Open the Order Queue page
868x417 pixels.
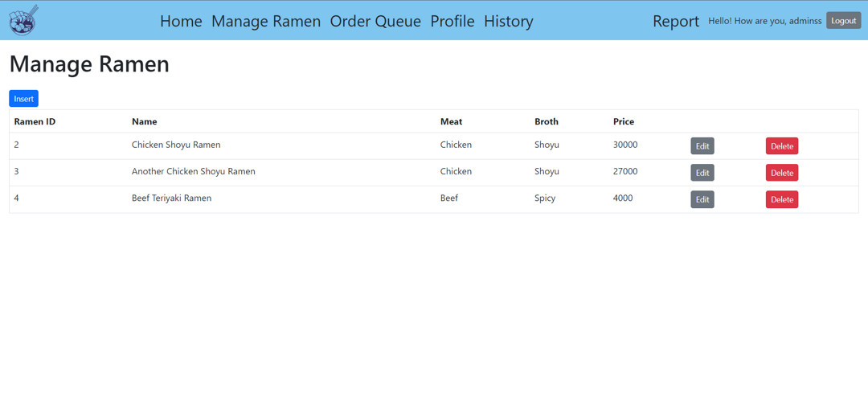pyautogui.click(x=375, y=21)
